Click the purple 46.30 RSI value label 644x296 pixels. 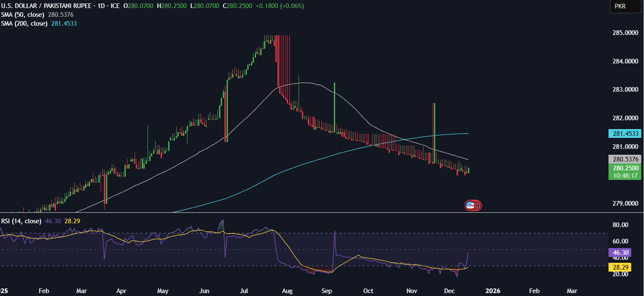tap(619, 252)
